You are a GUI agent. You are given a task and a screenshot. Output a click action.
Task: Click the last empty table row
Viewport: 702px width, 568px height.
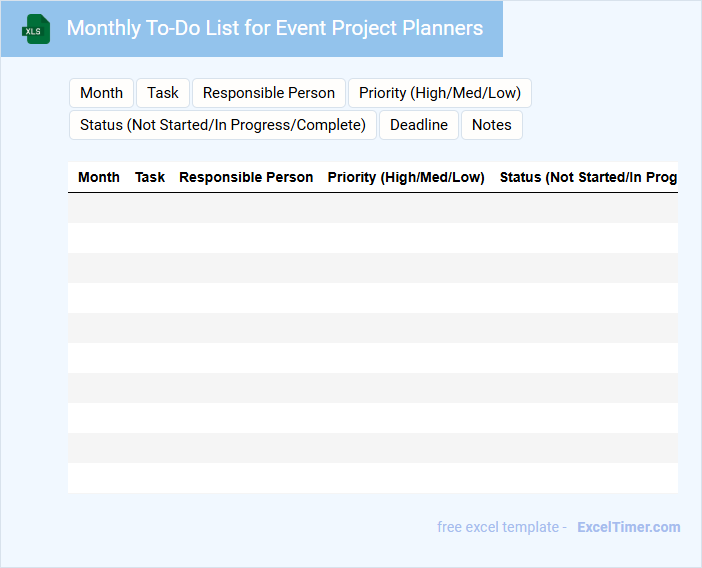coord(372,478)
